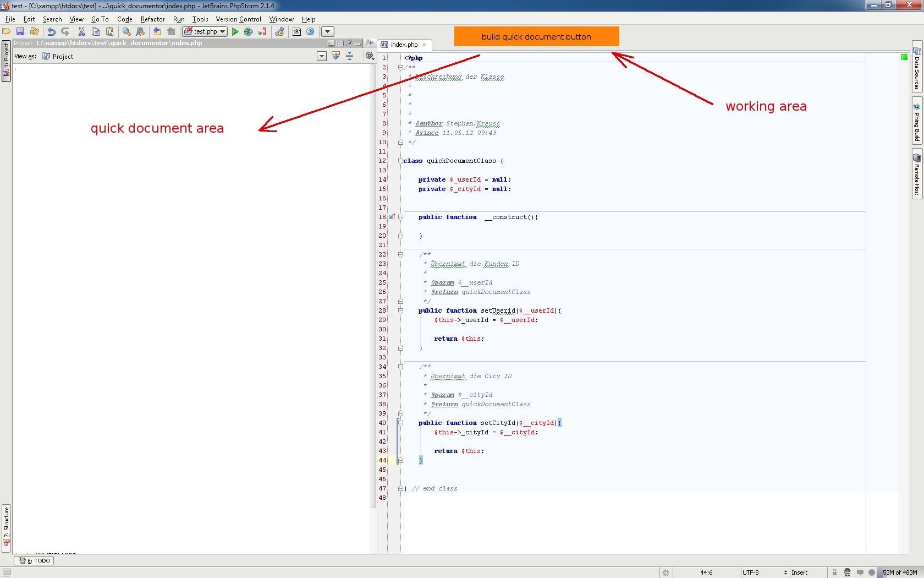Click the Save All floppy icon
Viewport: 924px width, 578px height.
[x=20, y=32]
